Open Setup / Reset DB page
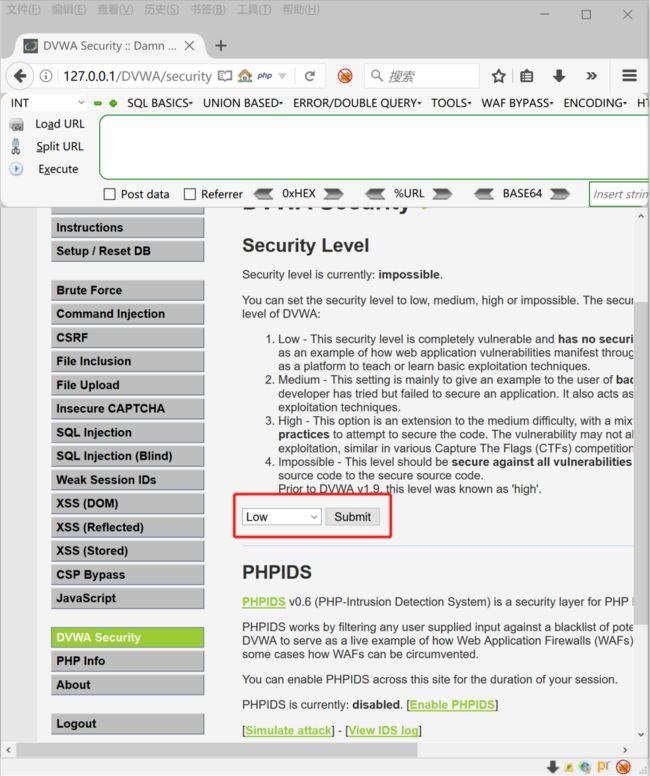650x776 pixels. (127, 251)
